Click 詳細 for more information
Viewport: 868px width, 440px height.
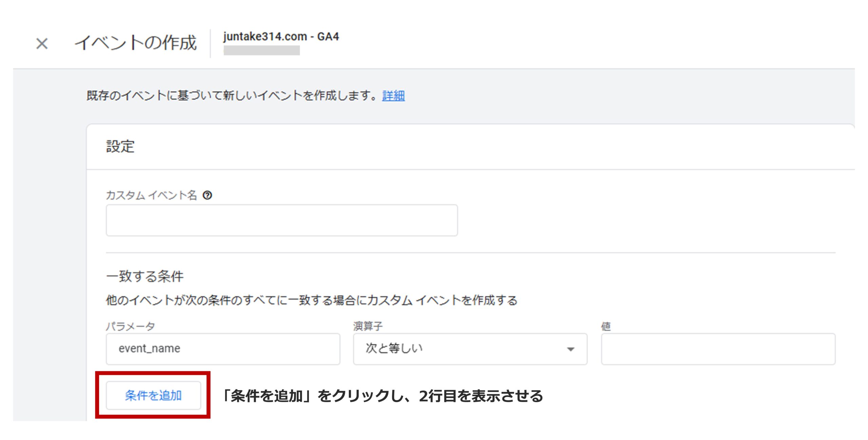[x=392, y=96]
